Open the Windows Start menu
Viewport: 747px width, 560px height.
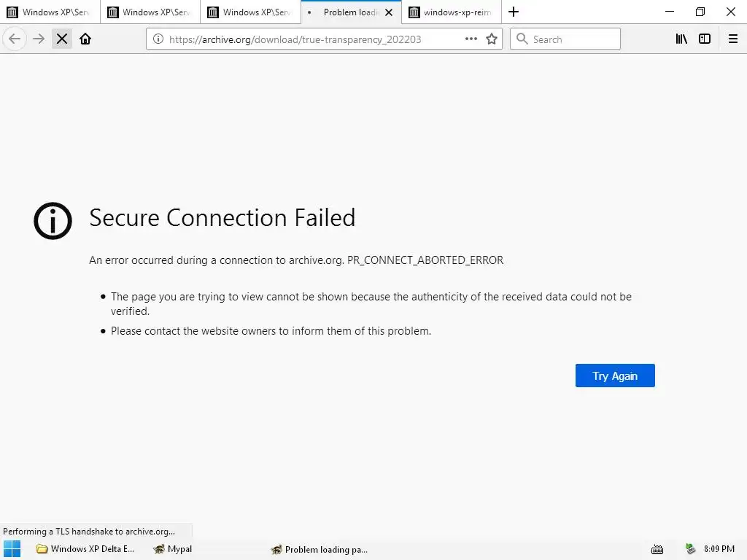pos(12,549)
